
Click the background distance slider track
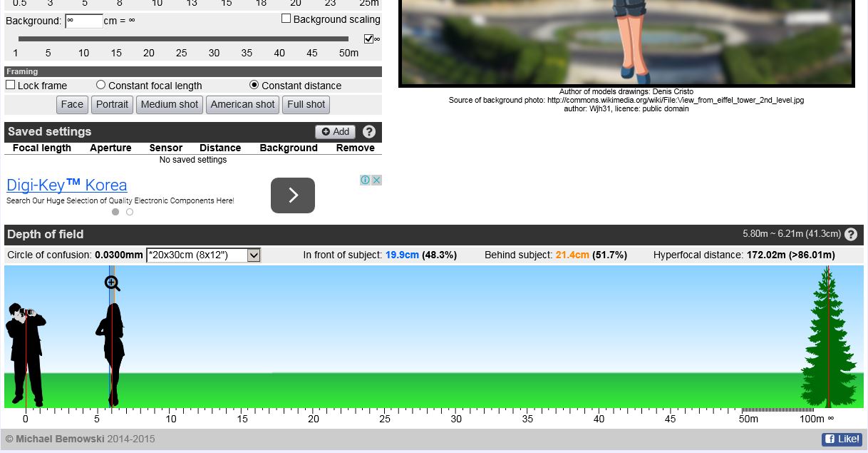pos(183,39)
